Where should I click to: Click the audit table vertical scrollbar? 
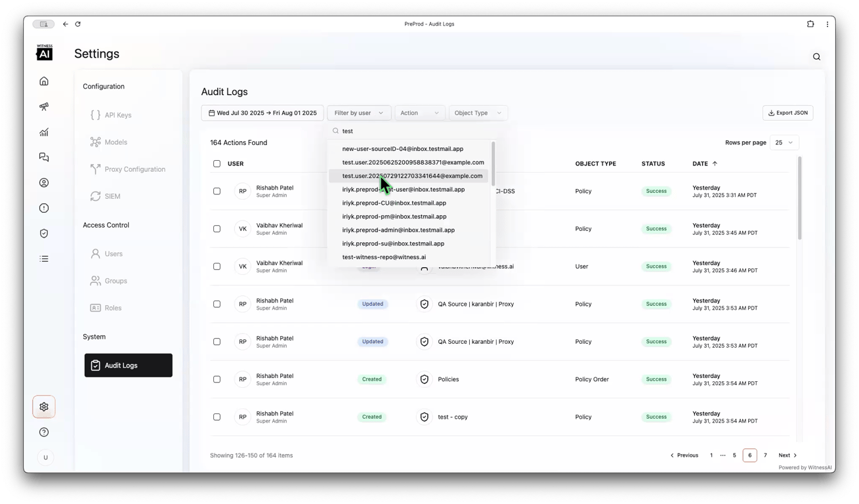[799, 198]
